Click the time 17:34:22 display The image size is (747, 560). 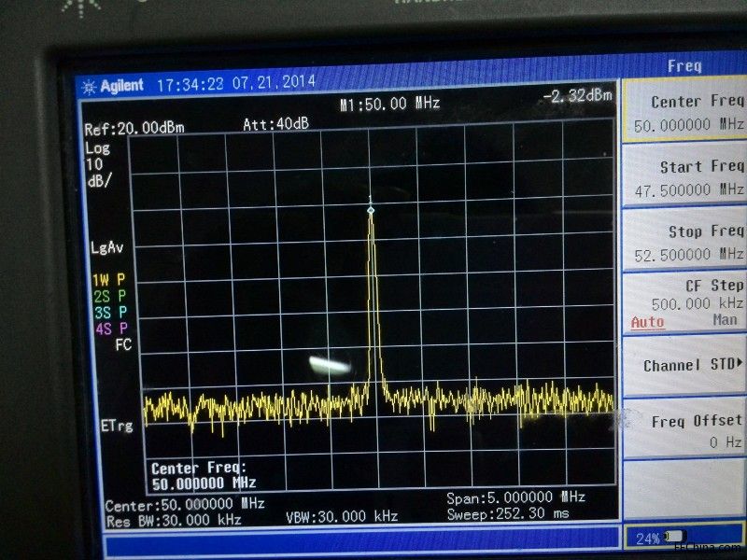[190, 85]
